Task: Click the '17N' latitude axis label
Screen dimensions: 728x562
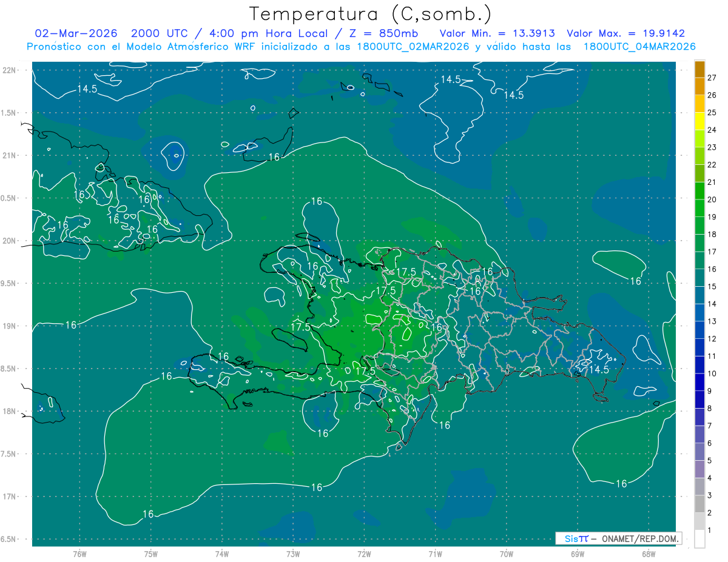Action: click(8, 497)
